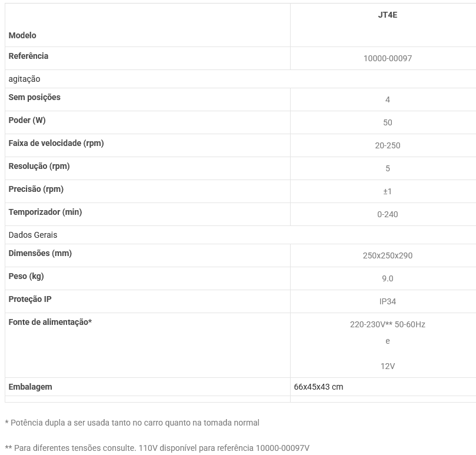Click the 110V availability footnote text
Viewport: 476px width, 455px height.
coord(157,447)
